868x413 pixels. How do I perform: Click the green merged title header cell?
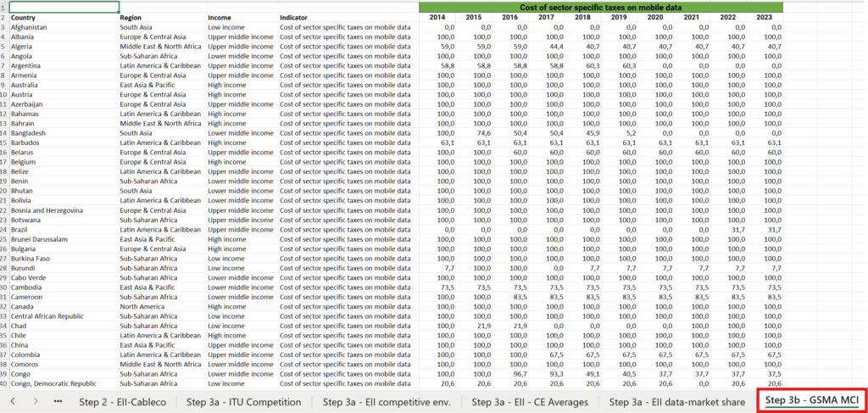601,7
